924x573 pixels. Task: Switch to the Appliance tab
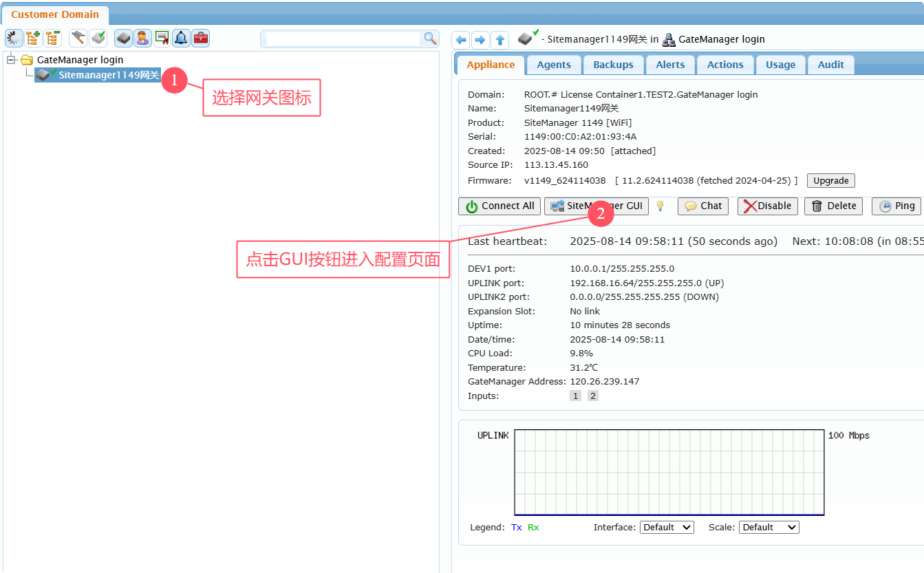click(491, 65)
